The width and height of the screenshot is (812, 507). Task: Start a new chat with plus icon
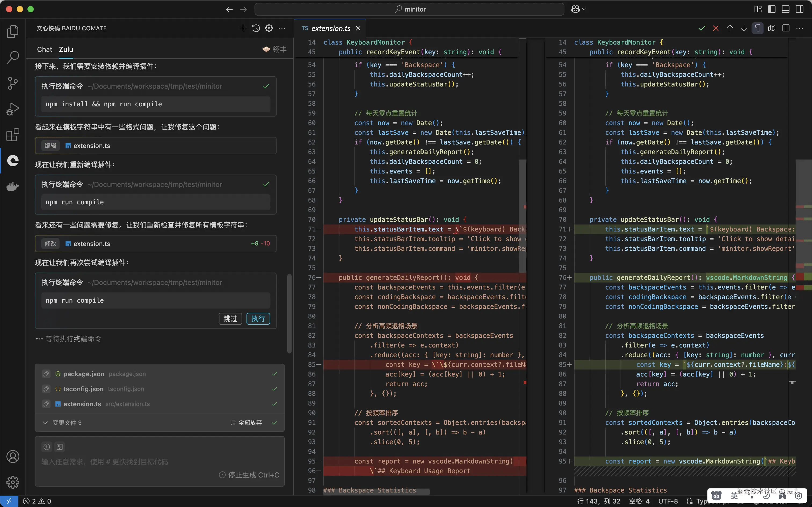243,28
